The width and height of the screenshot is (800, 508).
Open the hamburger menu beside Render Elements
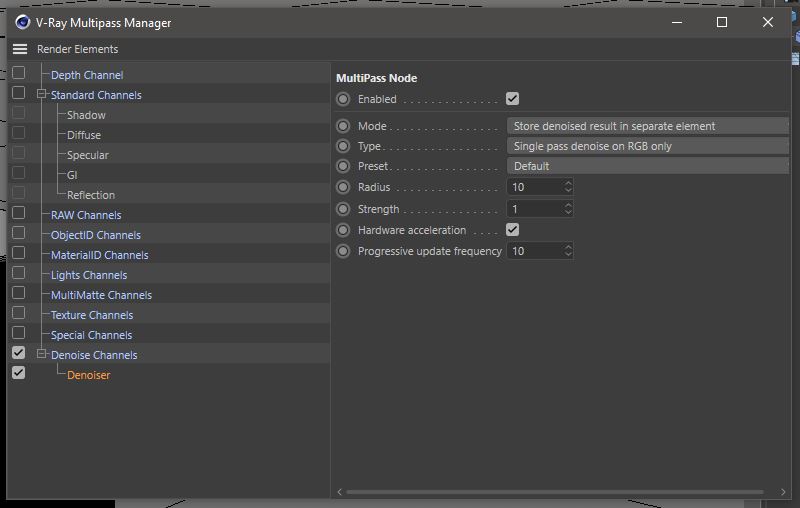click(20, 49)
